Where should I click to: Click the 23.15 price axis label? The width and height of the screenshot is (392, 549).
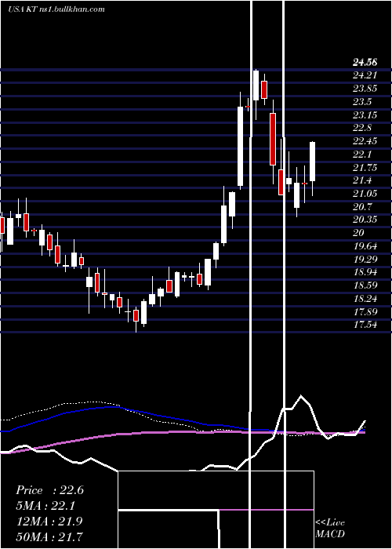tap(365, 115)
